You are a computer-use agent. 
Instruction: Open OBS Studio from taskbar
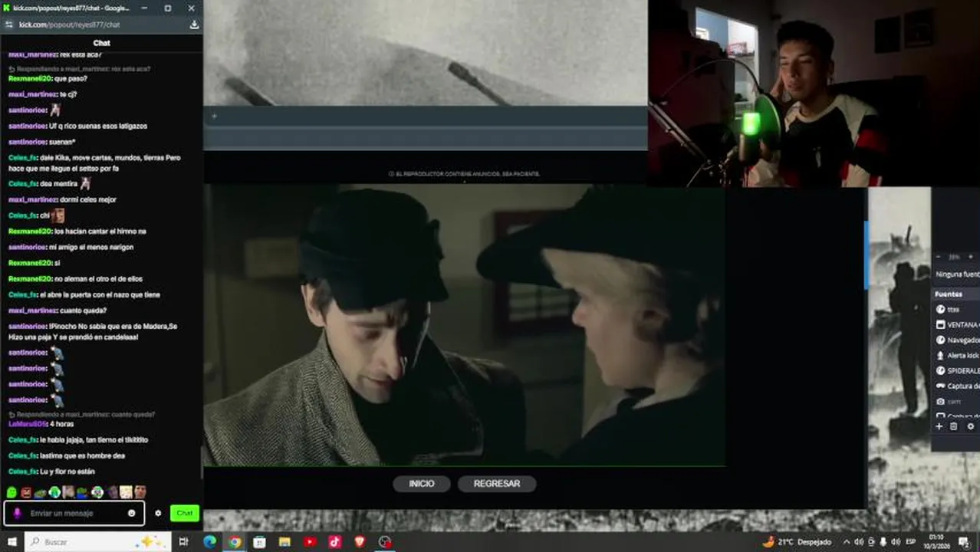(385, 542)
